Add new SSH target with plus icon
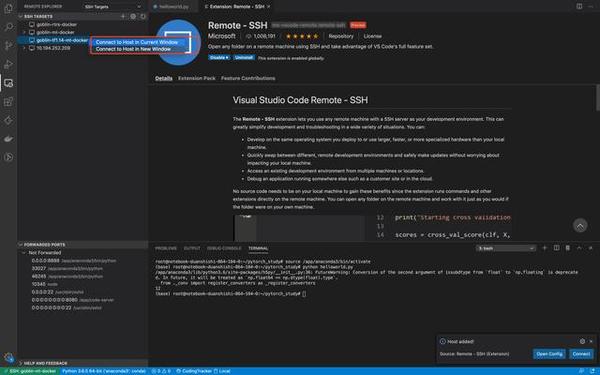600x375 pixels. [x=123, y=16]
